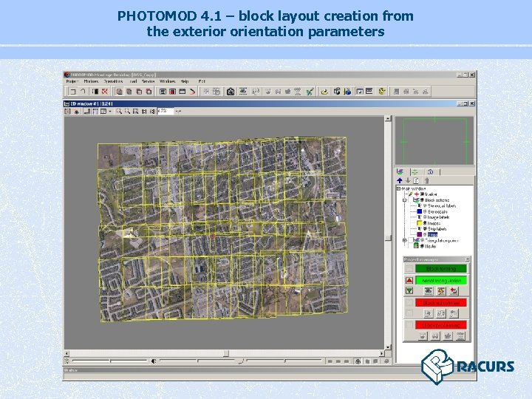Click red up-triangle beside Aerial triangulation

coord(409,281)
